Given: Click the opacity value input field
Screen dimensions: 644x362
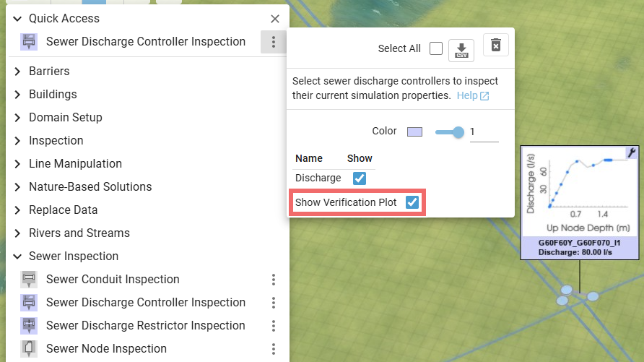Looking at the screenshot, I should pyautogui.click(x=483, y=132).
